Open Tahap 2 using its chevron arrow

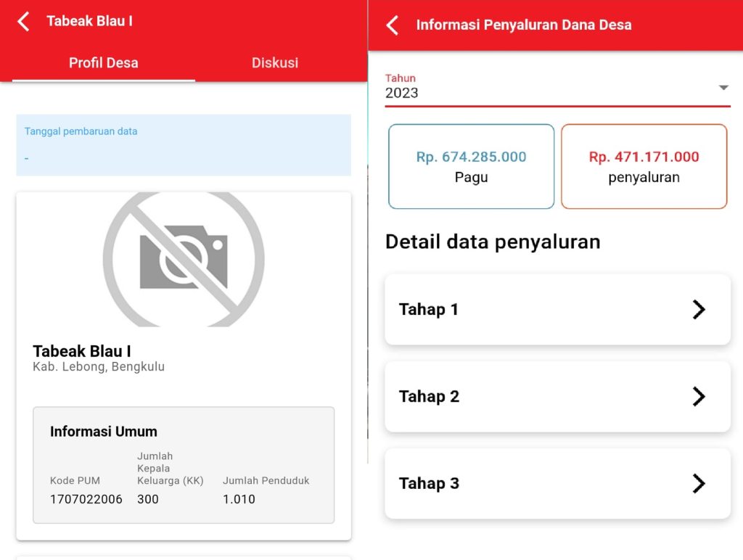tap(698, 397)
